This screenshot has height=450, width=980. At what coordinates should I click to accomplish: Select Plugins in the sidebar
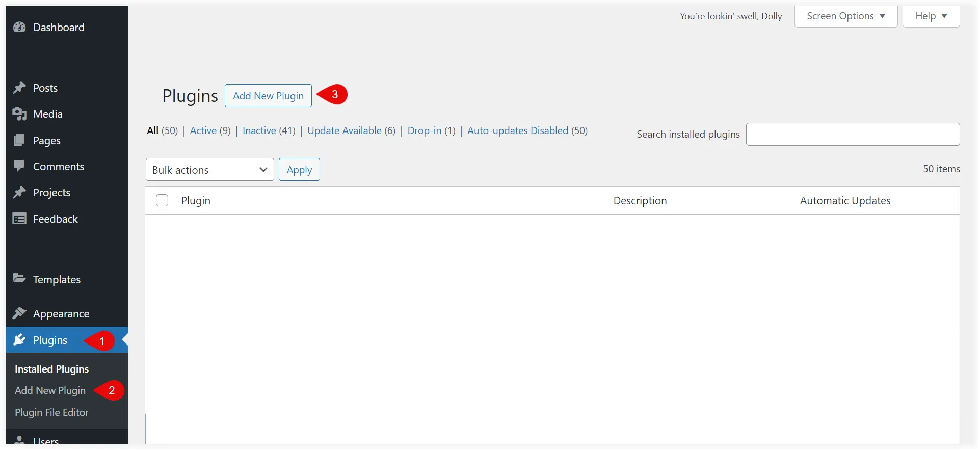pos(50,340)
